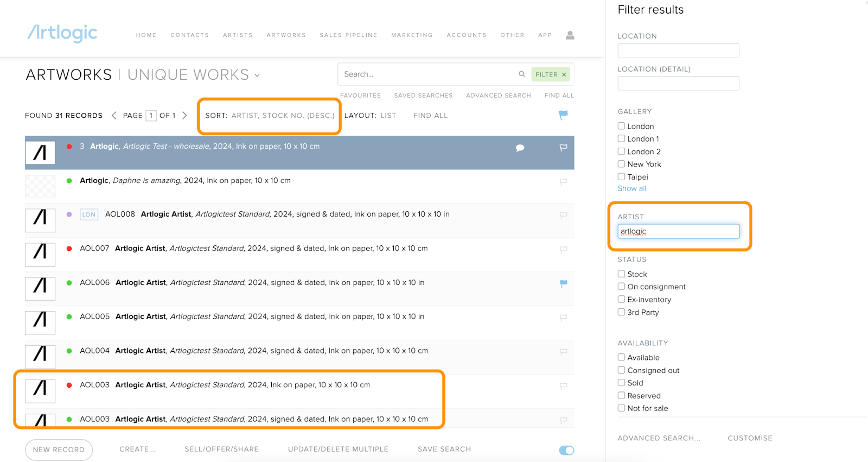Screen dimensions: 868x462
Task: Click the Artlogic logo
Action: (62, 33)
